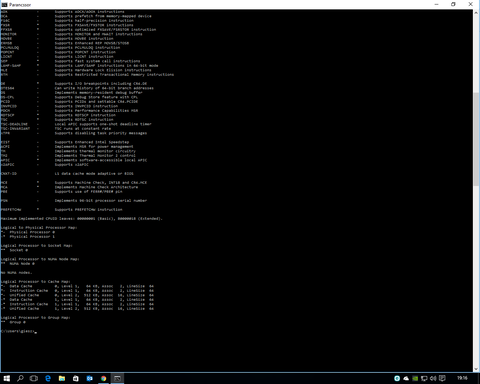Viewport: 480px width, 384px height.
Task: Click 'Logical Processor to Cache Map:' heading
Action: pos(35,282)
